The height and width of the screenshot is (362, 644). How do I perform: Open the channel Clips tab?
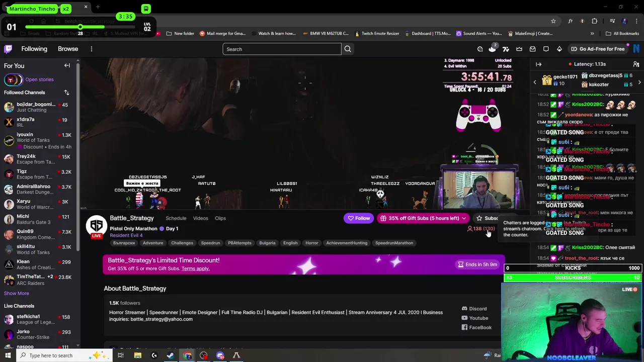coord(220,218)
